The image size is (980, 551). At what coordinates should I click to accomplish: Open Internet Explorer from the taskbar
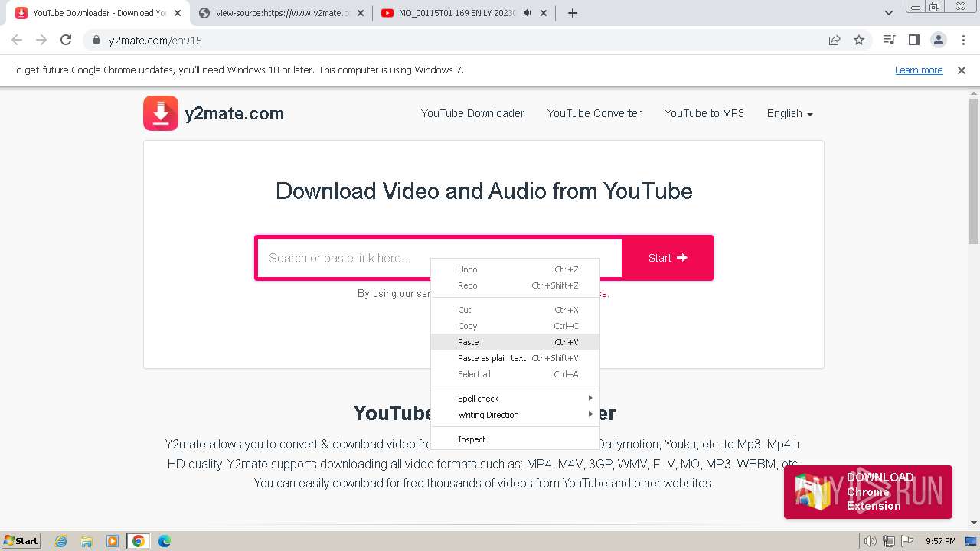[x=60, y=541]
